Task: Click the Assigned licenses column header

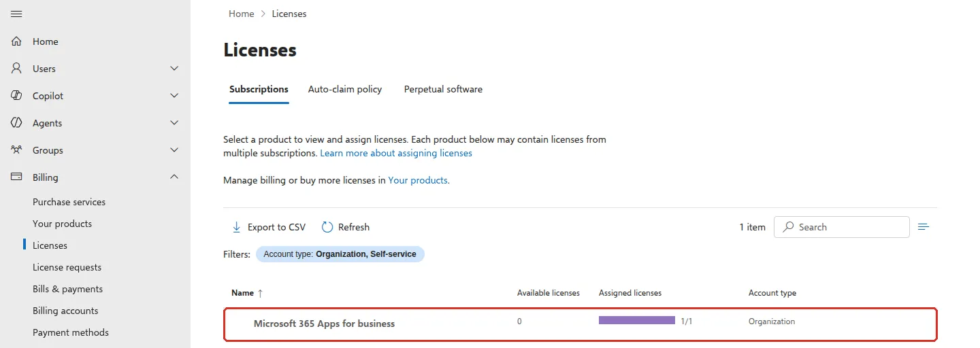Action: (630, 293)
